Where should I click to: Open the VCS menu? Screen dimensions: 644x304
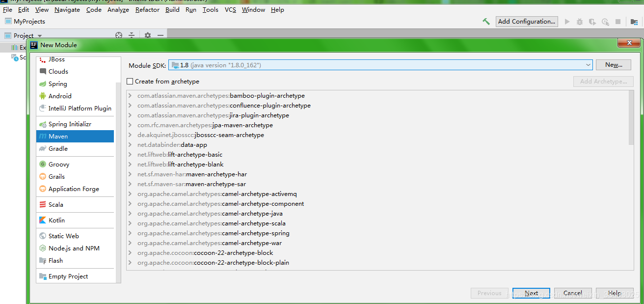tap(230, 10)
